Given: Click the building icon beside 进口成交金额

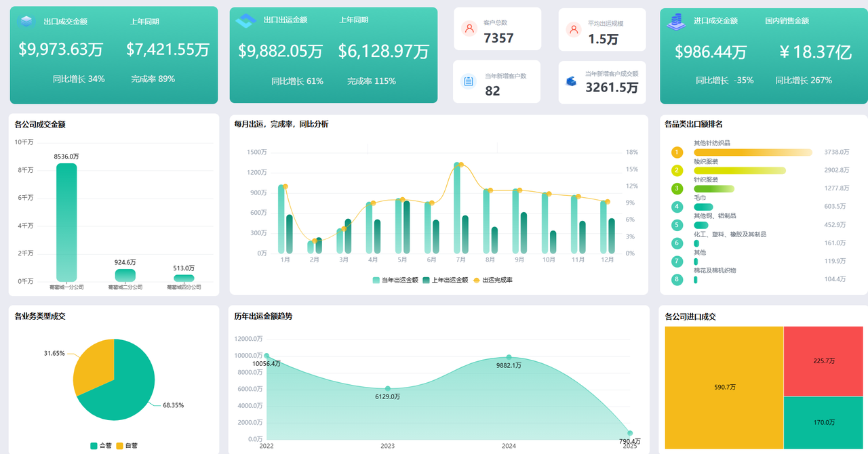Looking at the screenshot, I should click(x=676, y=22).
